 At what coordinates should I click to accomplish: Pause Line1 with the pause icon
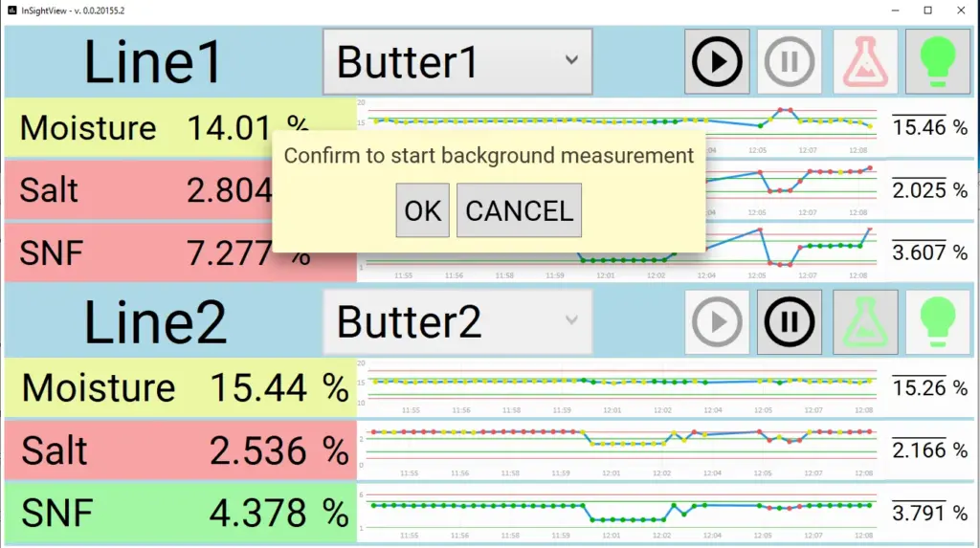(790, 61)
